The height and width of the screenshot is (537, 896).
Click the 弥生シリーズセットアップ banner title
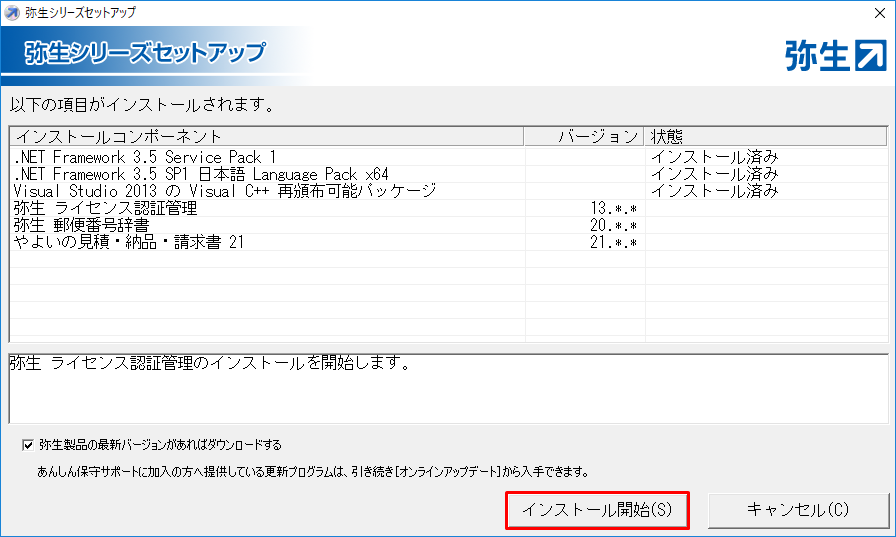pyautogui.click(x=145, y=53)
